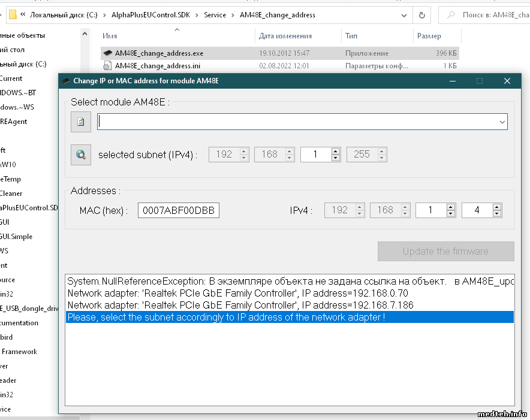Click the AM48E_change_address.exe file icon
This screenshot has height=420, width=530.
coord(108,53)
